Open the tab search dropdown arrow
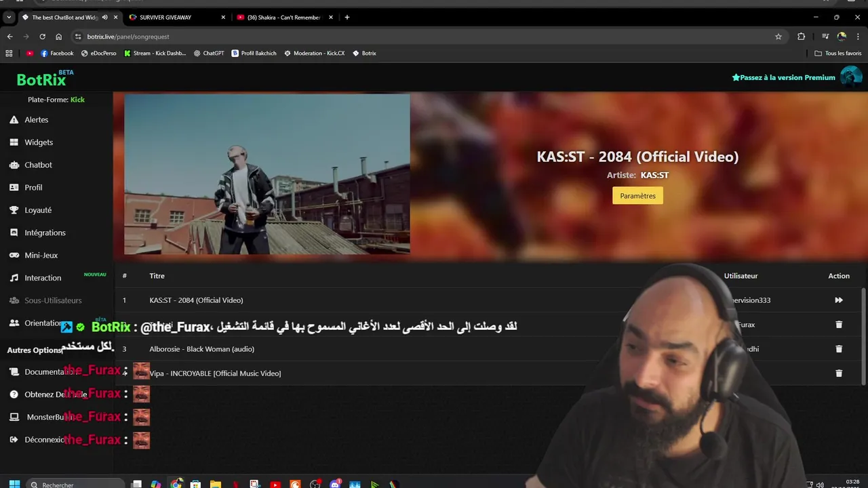This screenshot has height=488, width=868. click(x=9, y=17)
